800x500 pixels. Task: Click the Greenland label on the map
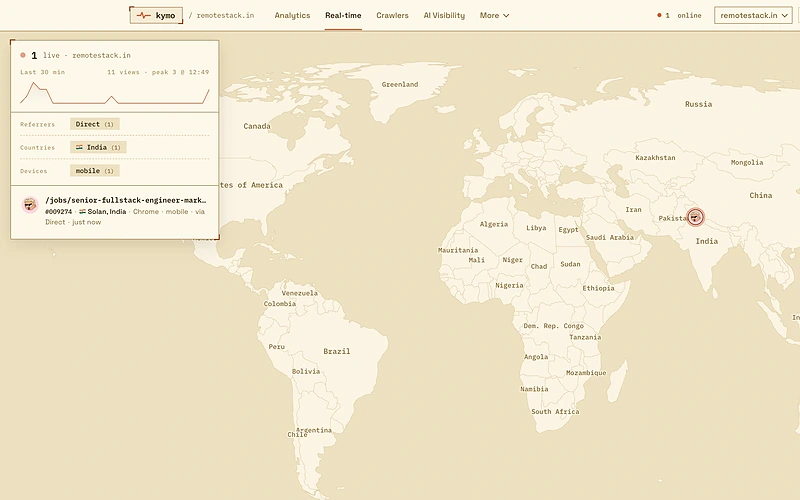(x=400, y=84)
